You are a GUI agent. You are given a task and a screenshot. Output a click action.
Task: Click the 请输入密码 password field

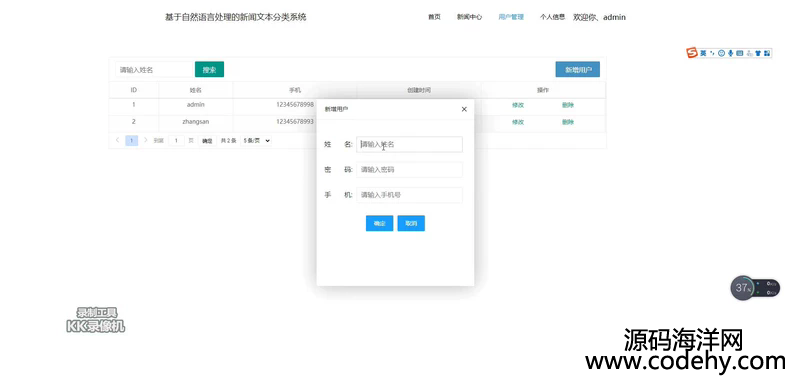[409, 170]
